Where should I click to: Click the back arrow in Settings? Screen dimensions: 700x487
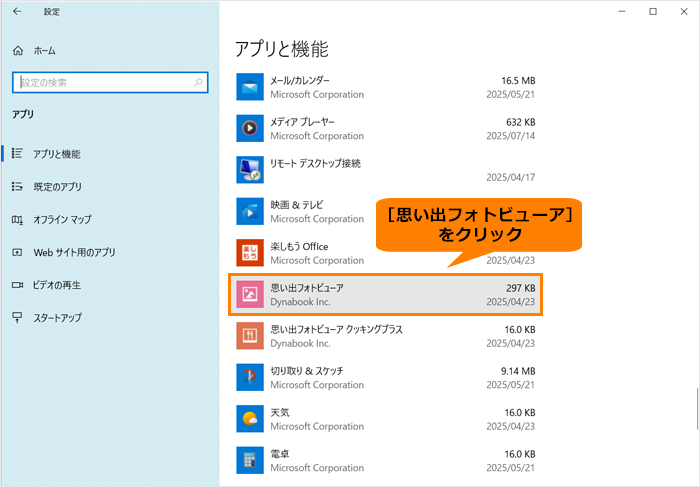pyautogui.click(x=17, y=12)
